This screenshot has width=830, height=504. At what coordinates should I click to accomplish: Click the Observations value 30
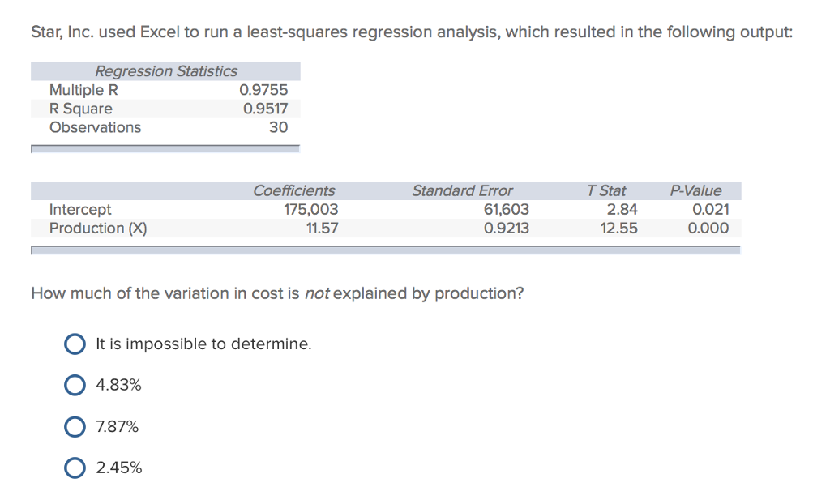point(279,127)
